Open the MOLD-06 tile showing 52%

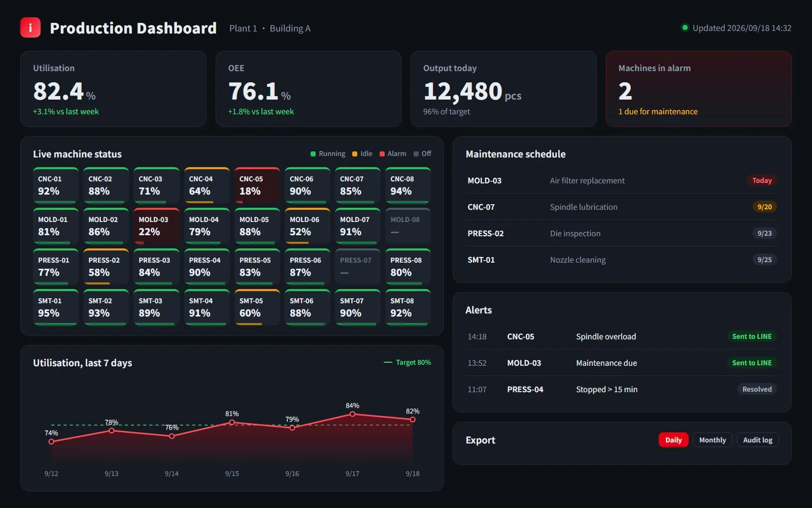[x=308, y=226]
